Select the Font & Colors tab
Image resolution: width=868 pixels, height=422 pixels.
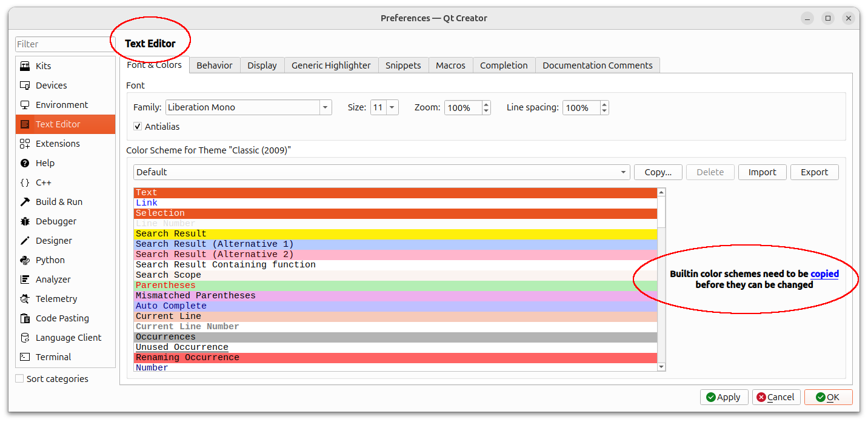[x=155, y=65]
